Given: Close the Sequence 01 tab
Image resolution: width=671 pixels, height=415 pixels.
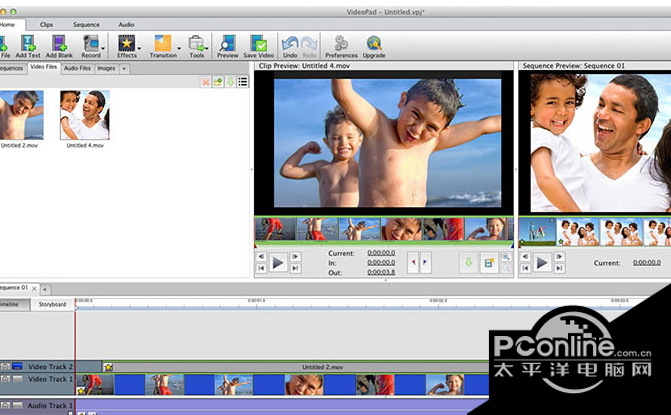Looking at the screenshot, I should pos(34,289).
